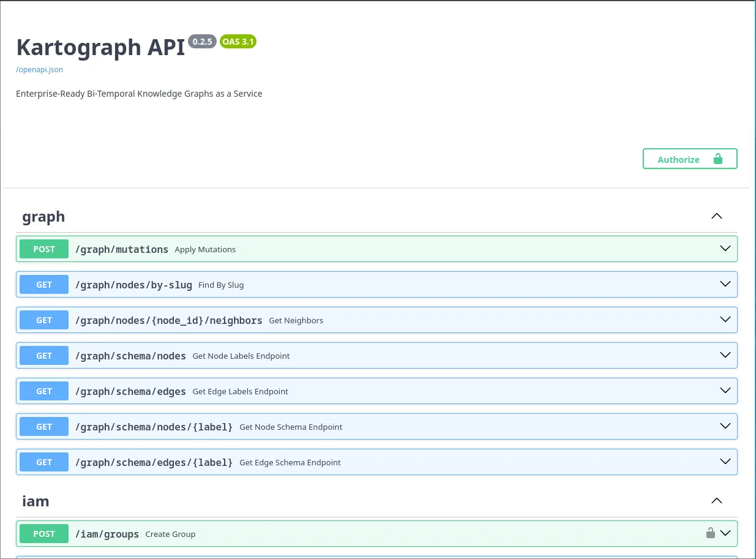
Task: Expand the /graph/mutations operation chevron
Action: [x=725, y=249]
